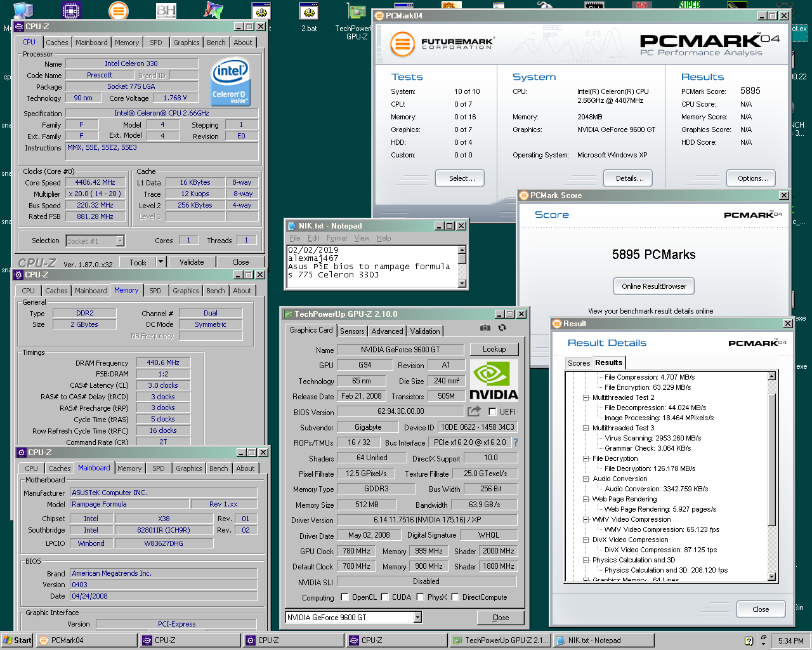Click the PCMark Score window title icon
This screenshot has width=812, height=650.
pyautogui.click(x=524, y=196)
